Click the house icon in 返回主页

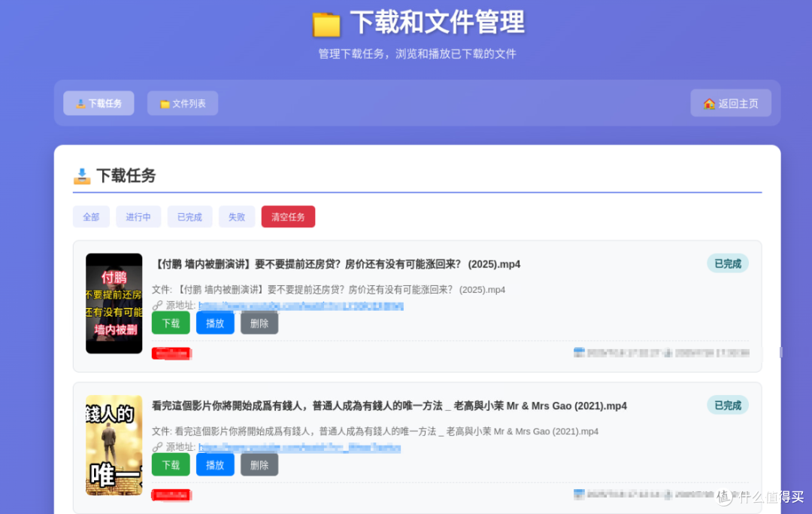[709, 104]
